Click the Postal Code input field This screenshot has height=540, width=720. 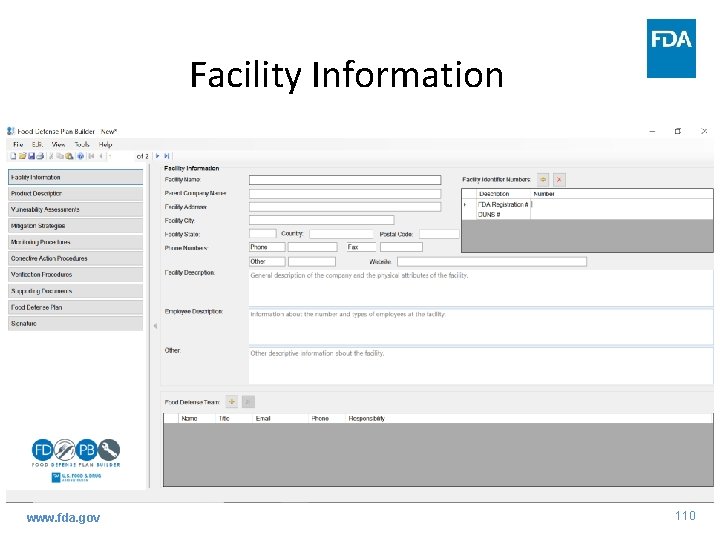[x=439, y=234]
